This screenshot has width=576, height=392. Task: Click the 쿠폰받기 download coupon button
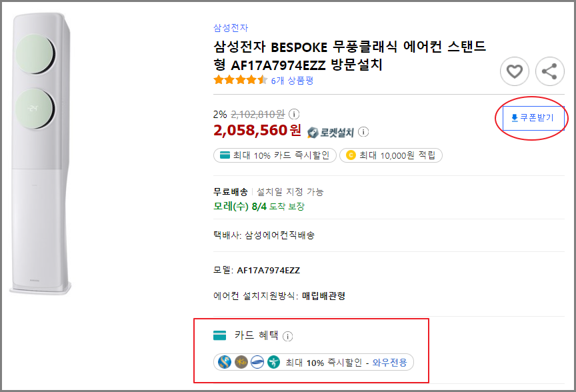tap(533, 118)
